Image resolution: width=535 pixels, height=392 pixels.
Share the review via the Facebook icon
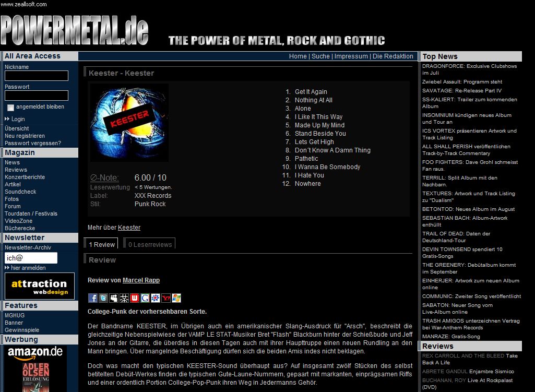coord(93,298)
